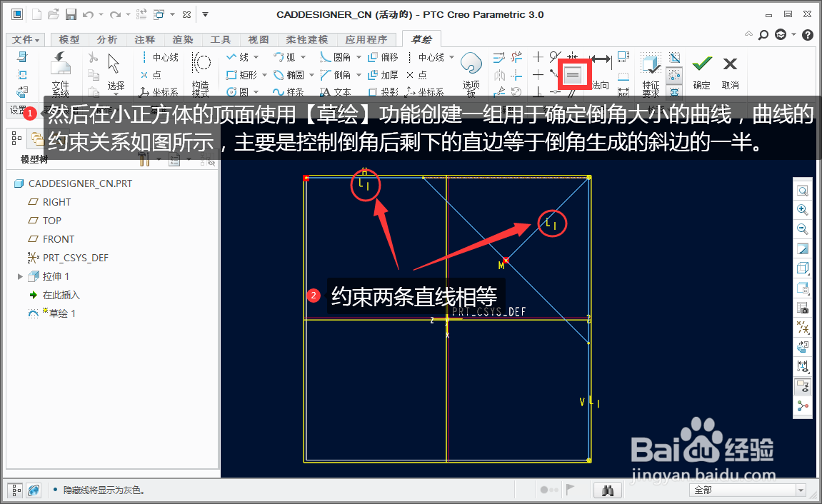Switch to the 模型 tab

point(69,39)
